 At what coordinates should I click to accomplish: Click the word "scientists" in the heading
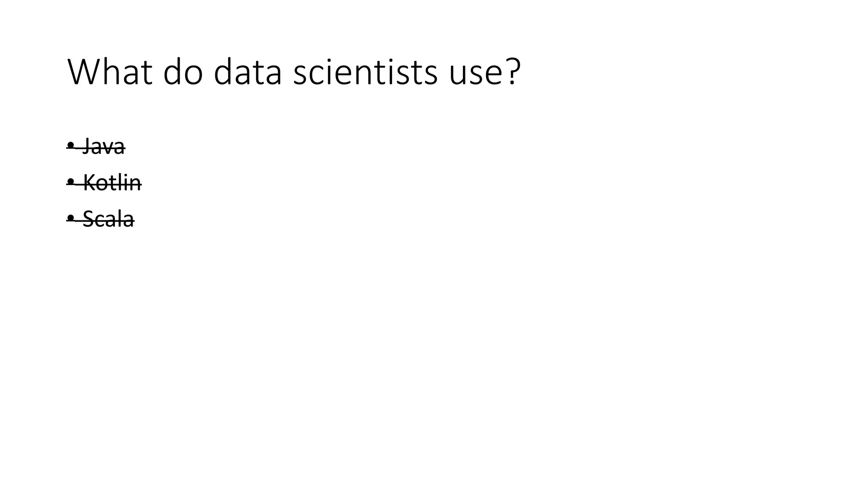(x=365, y=72)
